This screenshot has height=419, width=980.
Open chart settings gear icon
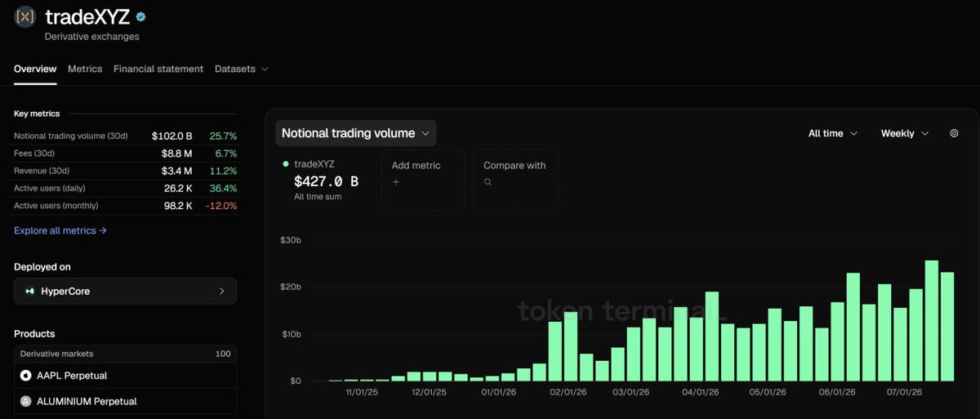pyautogui.click(x=954, y=133)
